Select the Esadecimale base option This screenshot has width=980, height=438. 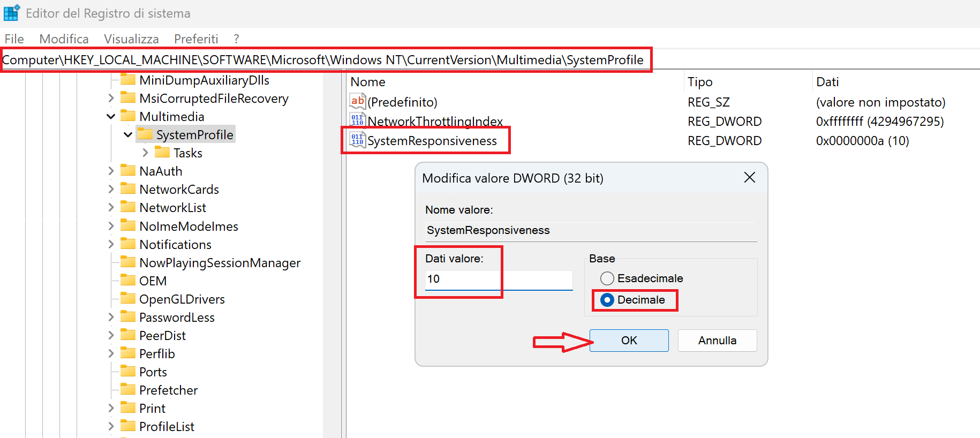pyautogui.click(x=642, y=278)
